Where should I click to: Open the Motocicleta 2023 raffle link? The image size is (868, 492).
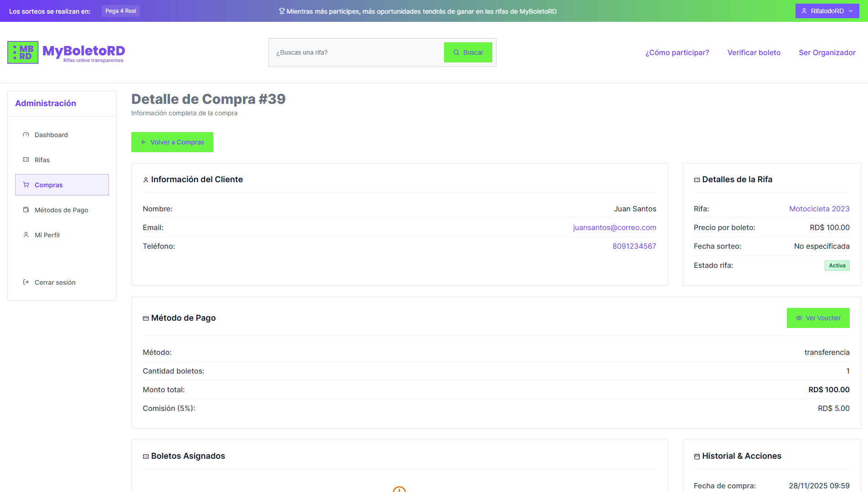819,209
